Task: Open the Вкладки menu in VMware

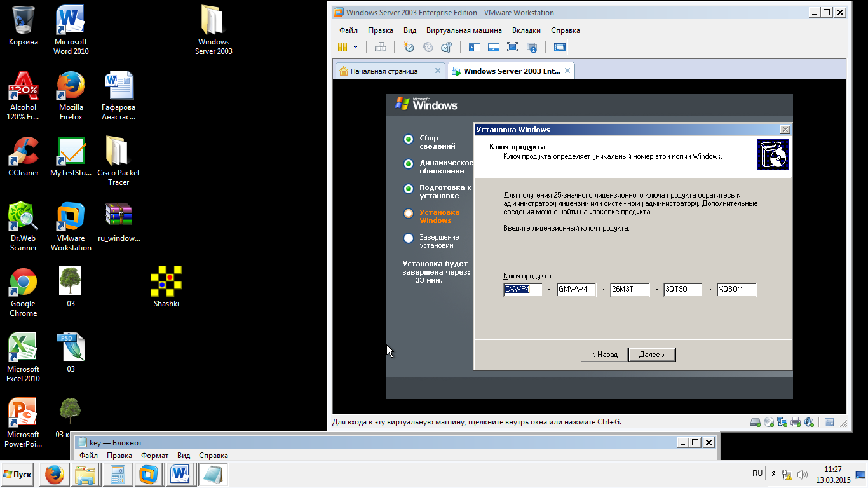Action: pyautogui.click(x=527, y=30)
